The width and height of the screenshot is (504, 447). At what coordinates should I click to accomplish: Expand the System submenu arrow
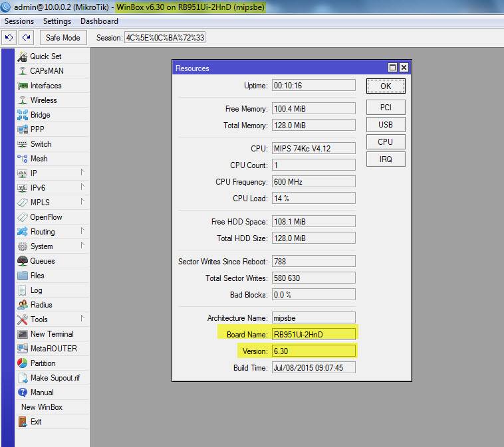tap(82, 246)
